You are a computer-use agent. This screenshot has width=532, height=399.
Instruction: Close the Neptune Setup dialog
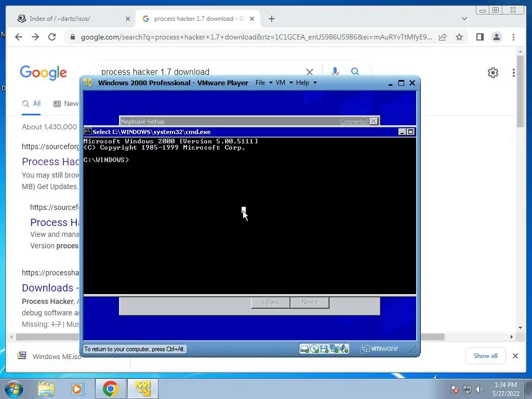coord(374,122)
